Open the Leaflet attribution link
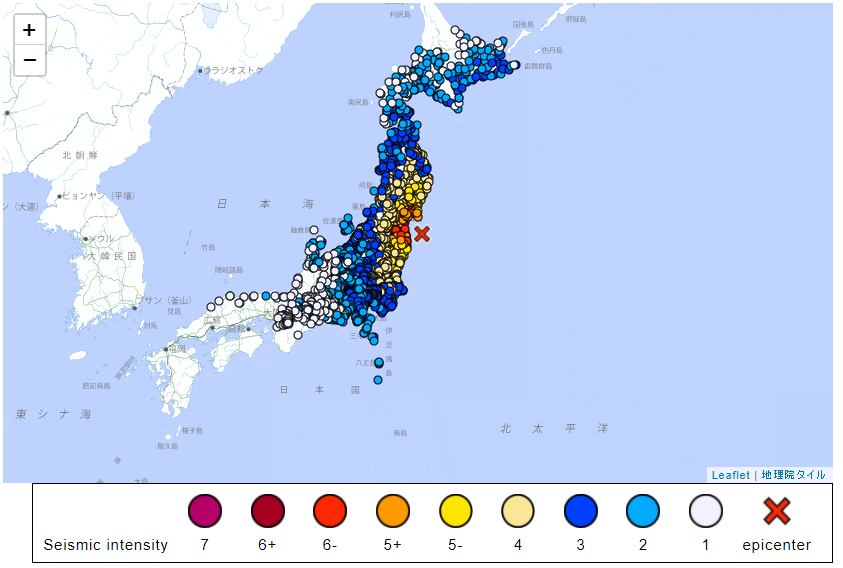 (x=730, y=475)
